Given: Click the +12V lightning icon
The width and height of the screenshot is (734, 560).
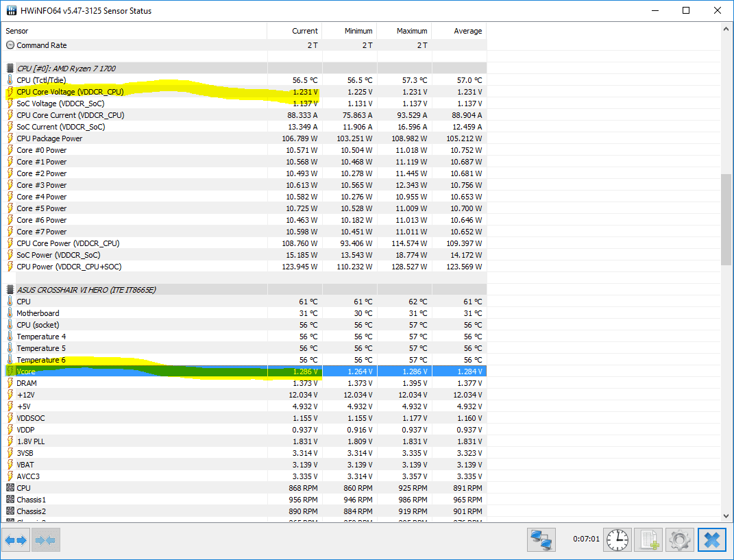Looking at the screenshot, I should coord(10,395).
